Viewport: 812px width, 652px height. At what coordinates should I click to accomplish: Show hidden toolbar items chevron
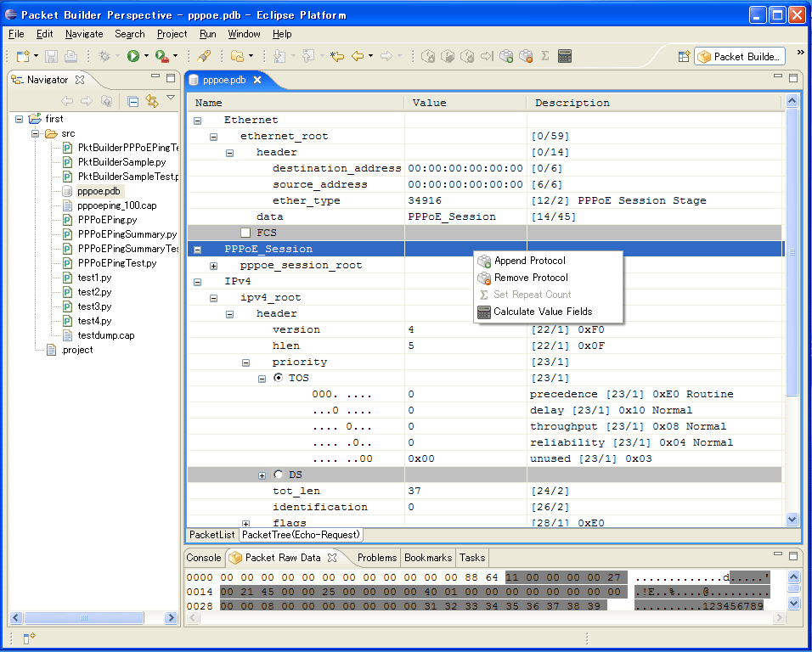(x=801, y=53)
